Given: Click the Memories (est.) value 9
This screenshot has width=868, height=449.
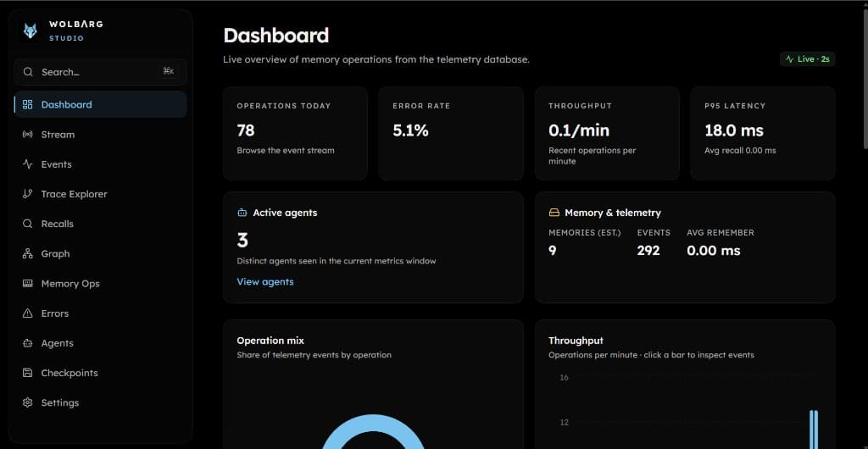Looking at the screenshot, I should (552, 251).
